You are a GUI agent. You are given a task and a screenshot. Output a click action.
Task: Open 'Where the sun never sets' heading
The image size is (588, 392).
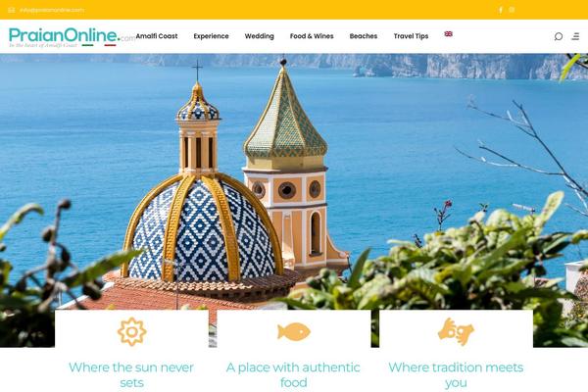click(x=131, y=374)
